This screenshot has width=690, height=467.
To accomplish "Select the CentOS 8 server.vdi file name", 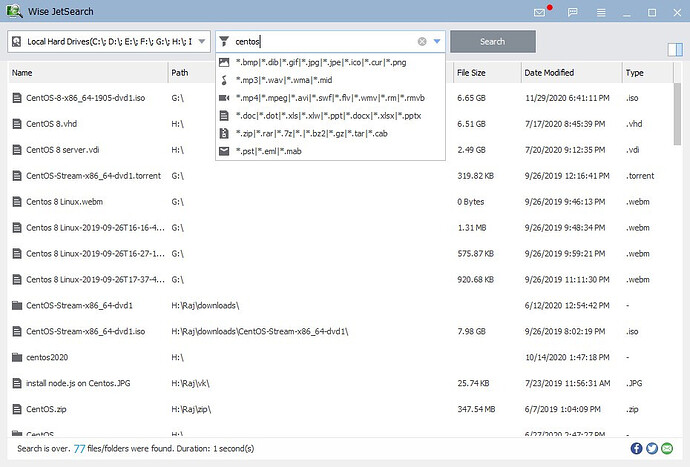I will point(62,150).
